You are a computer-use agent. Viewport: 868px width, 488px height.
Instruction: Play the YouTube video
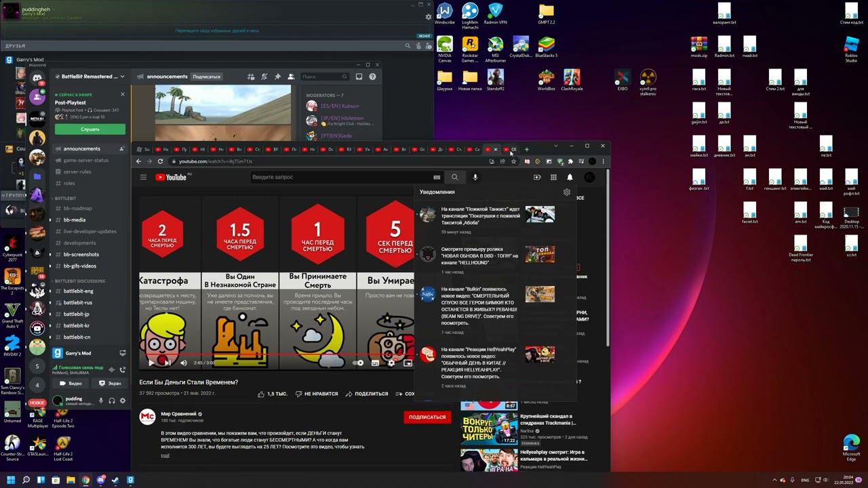point(151,363)
